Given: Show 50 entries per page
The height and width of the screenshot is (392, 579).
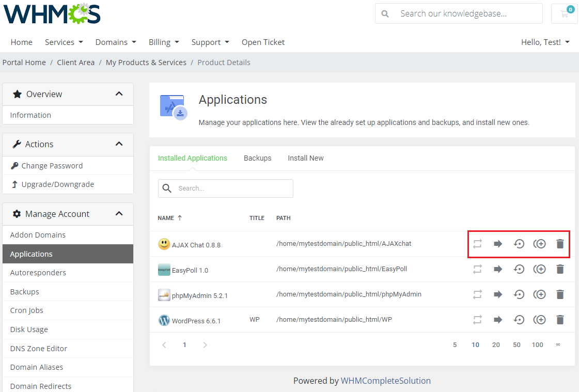Looking at the screenshot, I should point(517,345).
